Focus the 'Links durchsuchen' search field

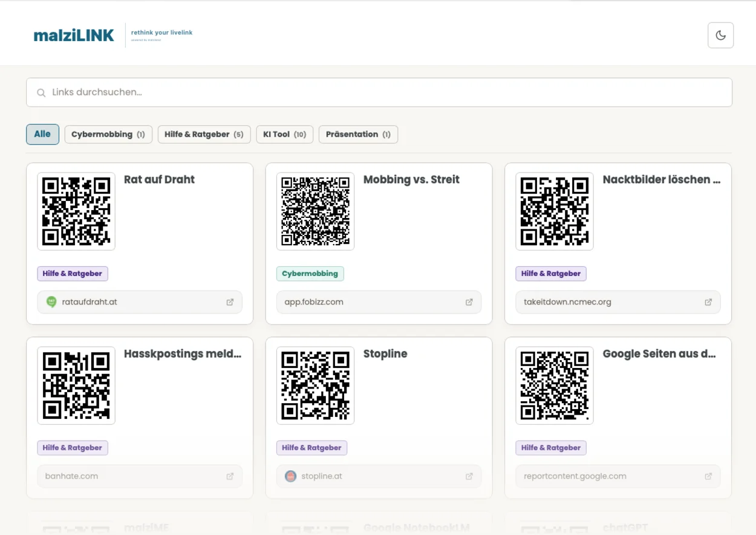point(379,93)
